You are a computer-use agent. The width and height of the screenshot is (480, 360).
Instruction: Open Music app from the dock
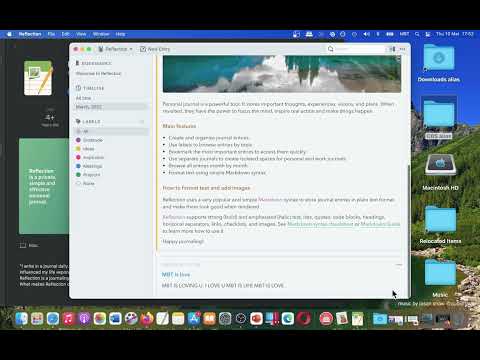click(68, 319)
